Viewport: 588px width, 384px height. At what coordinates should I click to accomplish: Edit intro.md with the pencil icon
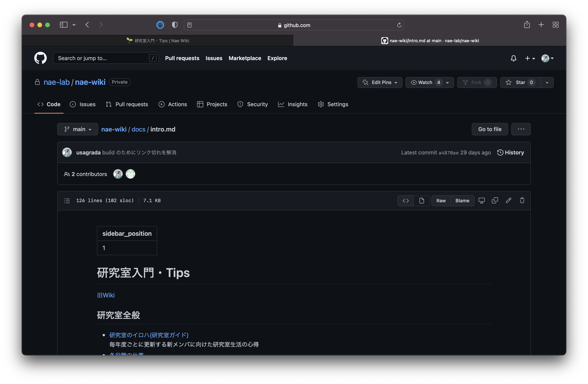click(x=508, y=201)
